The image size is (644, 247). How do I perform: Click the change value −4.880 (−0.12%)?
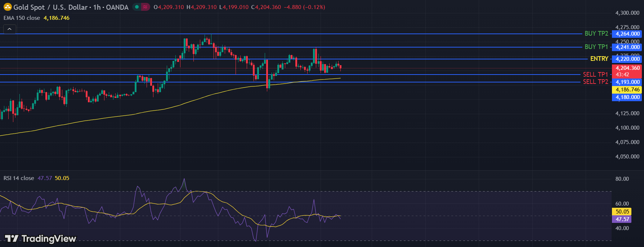[304, 7]
